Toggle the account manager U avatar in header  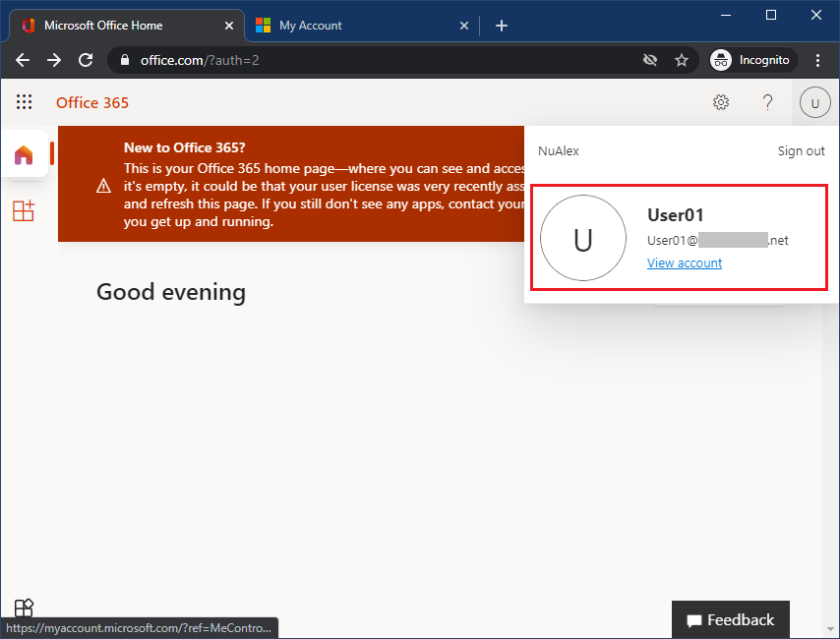click(x=814, y=102)
